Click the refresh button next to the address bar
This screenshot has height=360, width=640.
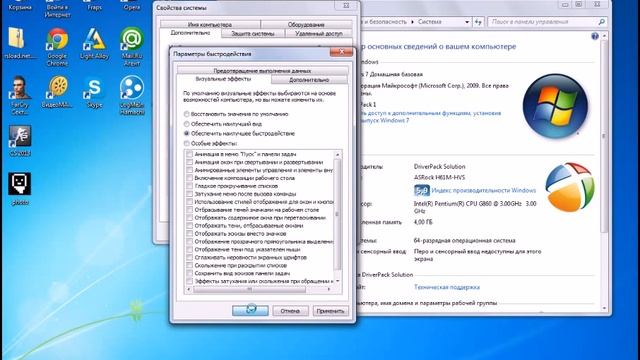click(478, 22)
